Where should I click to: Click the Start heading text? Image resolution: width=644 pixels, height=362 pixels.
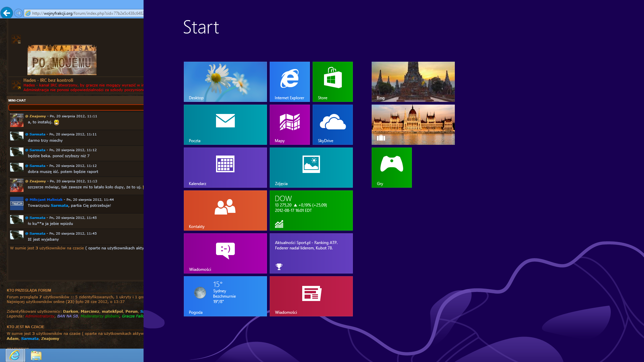[x=201, y=27]
